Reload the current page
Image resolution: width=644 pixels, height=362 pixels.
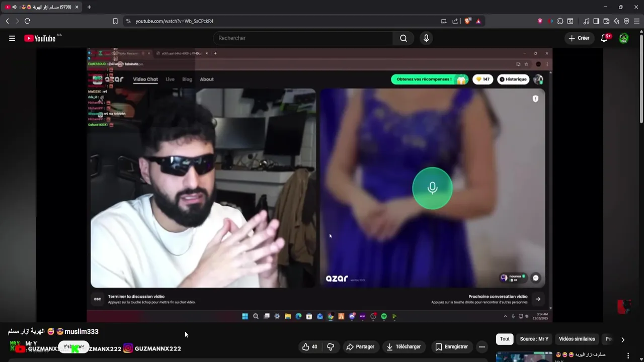27,21
